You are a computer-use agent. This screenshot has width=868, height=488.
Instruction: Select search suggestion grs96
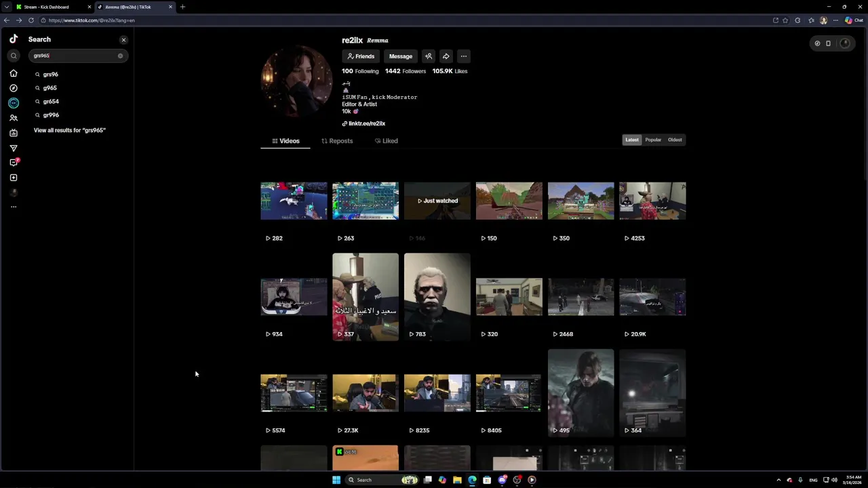(51, 75)
